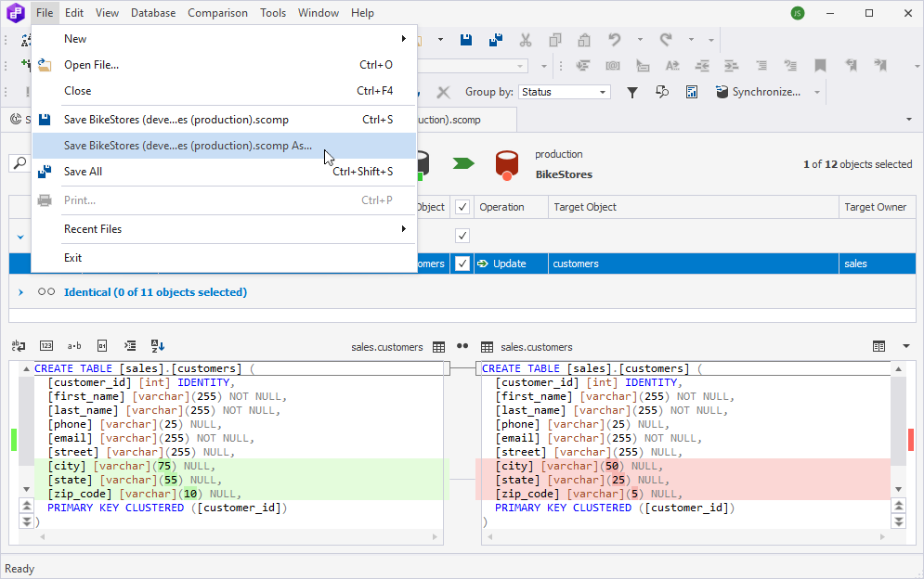Image resolution: width=924 pixels, height=579 pixels.
Task: Click the Cut scissors icon
Action: (525, 40)
